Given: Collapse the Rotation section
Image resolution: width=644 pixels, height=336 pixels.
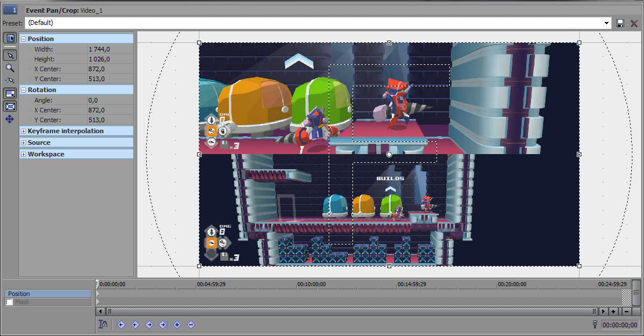Looking at the screenshot, I should (x=23, y=90).
